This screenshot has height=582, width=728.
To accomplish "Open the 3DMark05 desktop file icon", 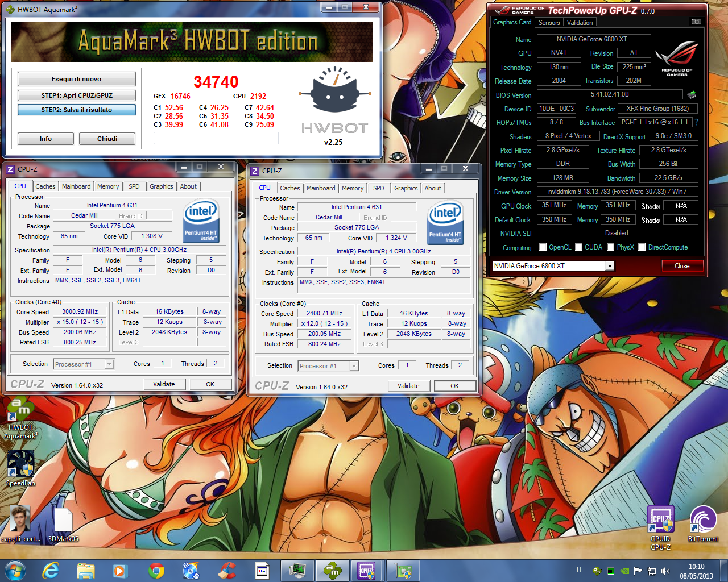I will click(x=63, y=523).
